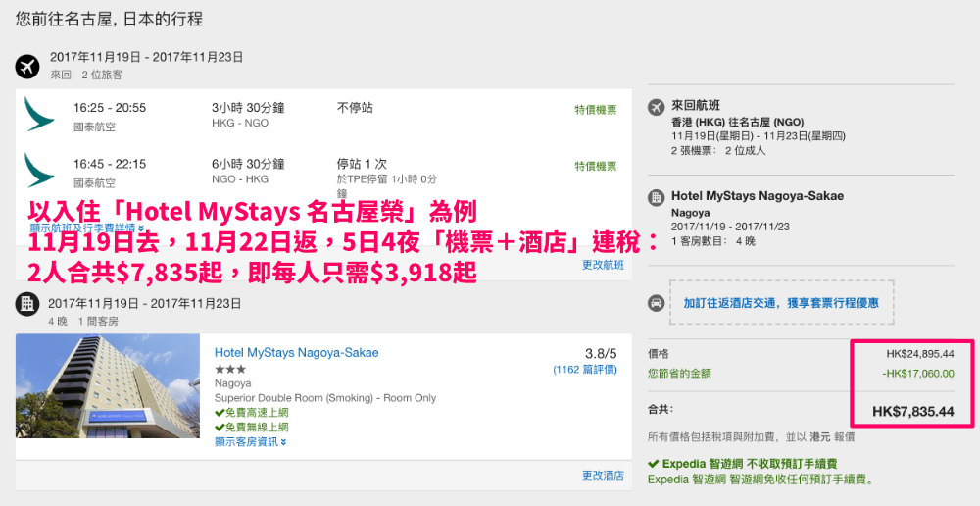Click 特價機票 label on outbound flight
Image resolution: width=980 pixels, height=506 pixels.
[x=596, y=110]
